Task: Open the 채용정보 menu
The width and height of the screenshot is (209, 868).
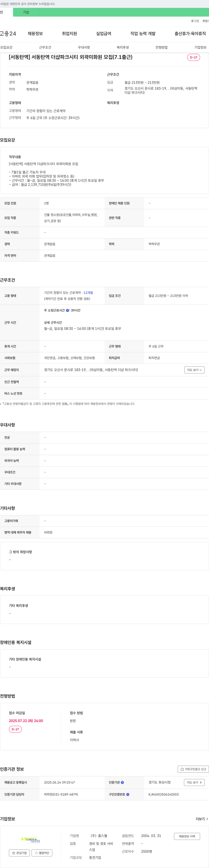Action: tap(35, 34)
